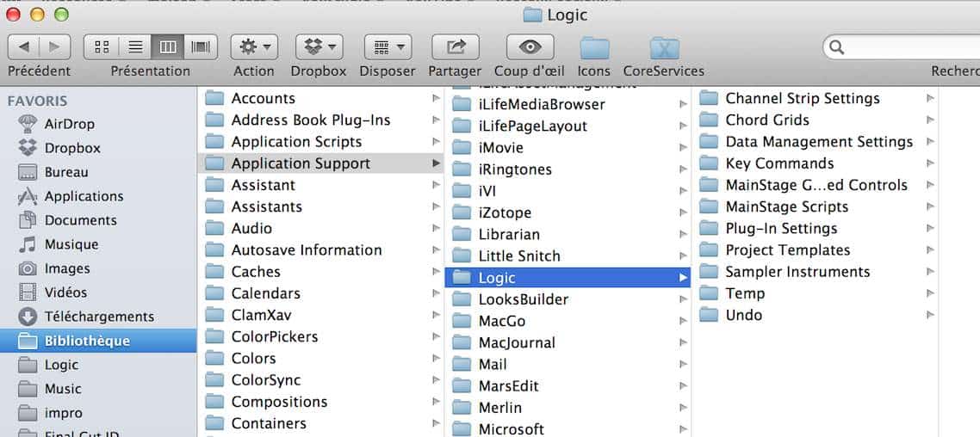This screenshot has width=980, height=437.
Task: Open the Dropbox toolbar menu
Action: click(x=319, y=46)
